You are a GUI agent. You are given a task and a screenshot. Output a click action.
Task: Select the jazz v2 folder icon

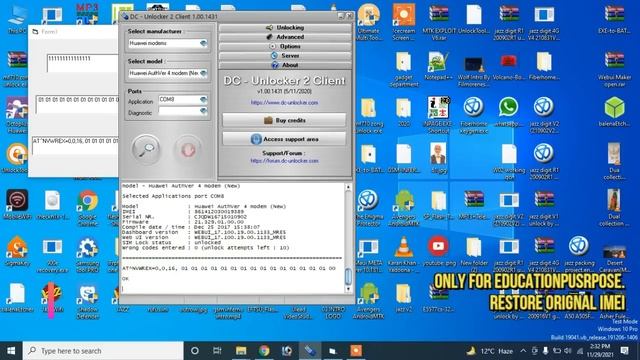coord(404,298)
